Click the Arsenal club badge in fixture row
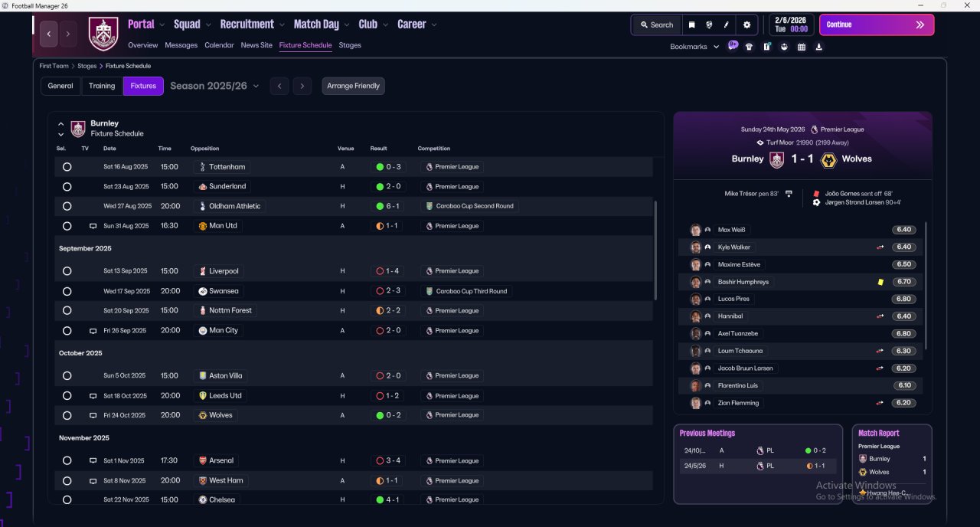980x527 pixels. coord(202,460)
